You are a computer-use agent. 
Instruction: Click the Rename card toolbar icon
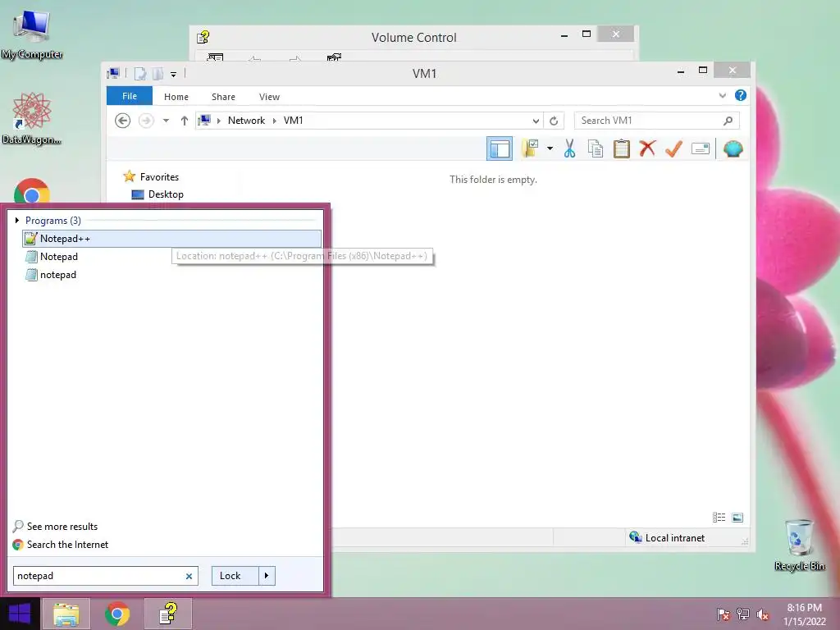tap(701, 148)
